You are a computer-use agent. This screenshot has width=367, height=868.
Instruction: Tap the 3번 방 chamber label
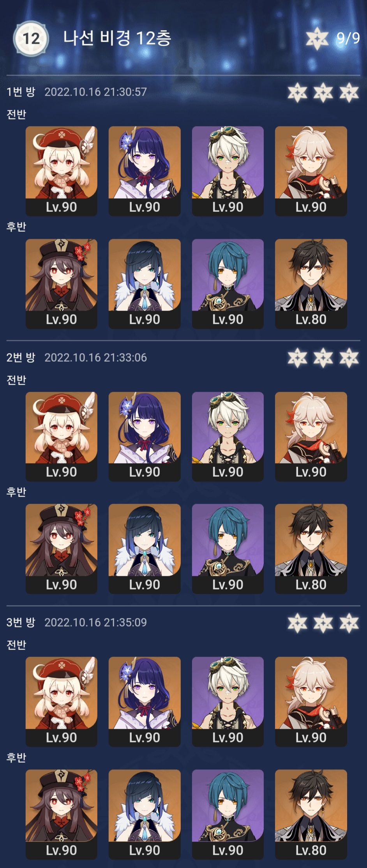coord(21,622)
